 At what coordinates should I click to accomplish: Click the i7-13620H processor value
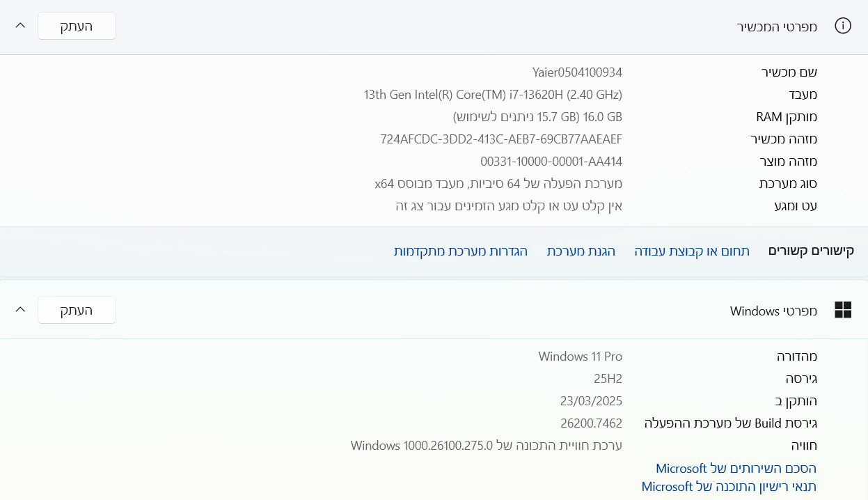coord(493,95)
